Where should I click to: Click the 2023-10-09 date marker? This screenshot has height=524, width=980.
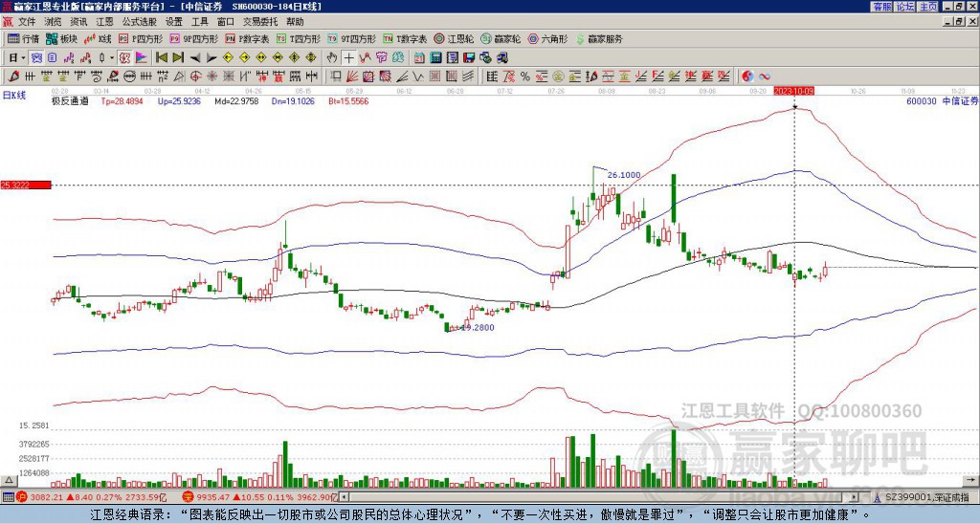793,91
